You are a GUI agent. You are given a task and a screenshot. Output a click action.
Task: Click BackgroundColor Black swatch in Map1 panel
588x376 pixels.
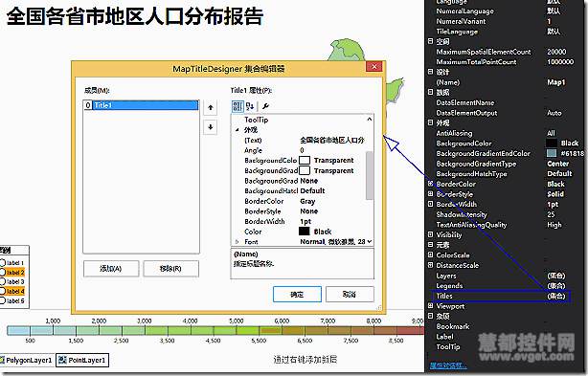552,144
